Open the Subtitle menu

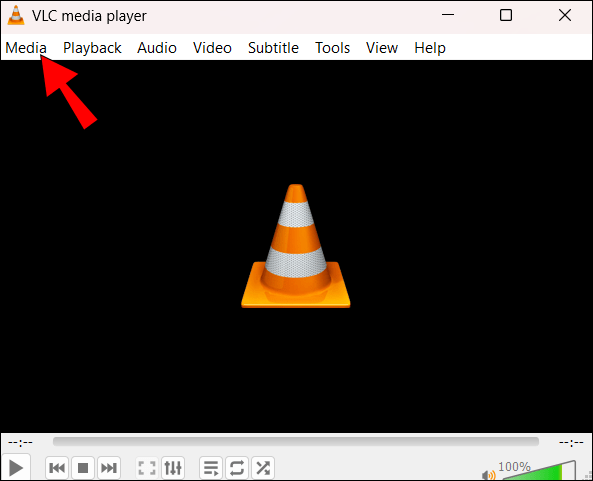point(273,48)
